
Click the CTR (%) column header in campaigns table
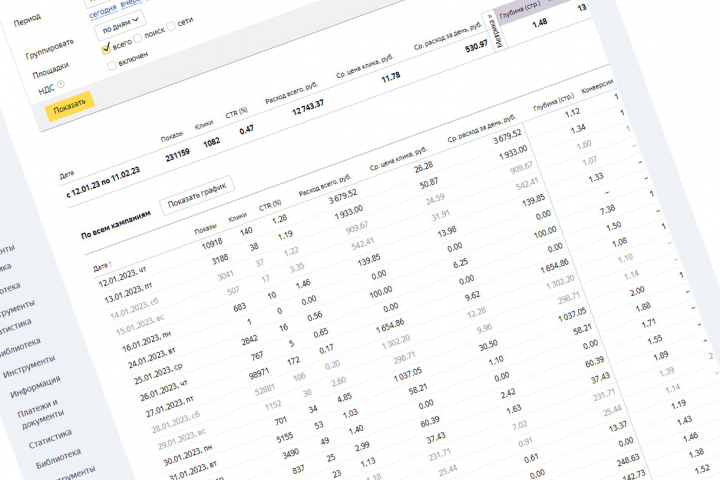270,205
